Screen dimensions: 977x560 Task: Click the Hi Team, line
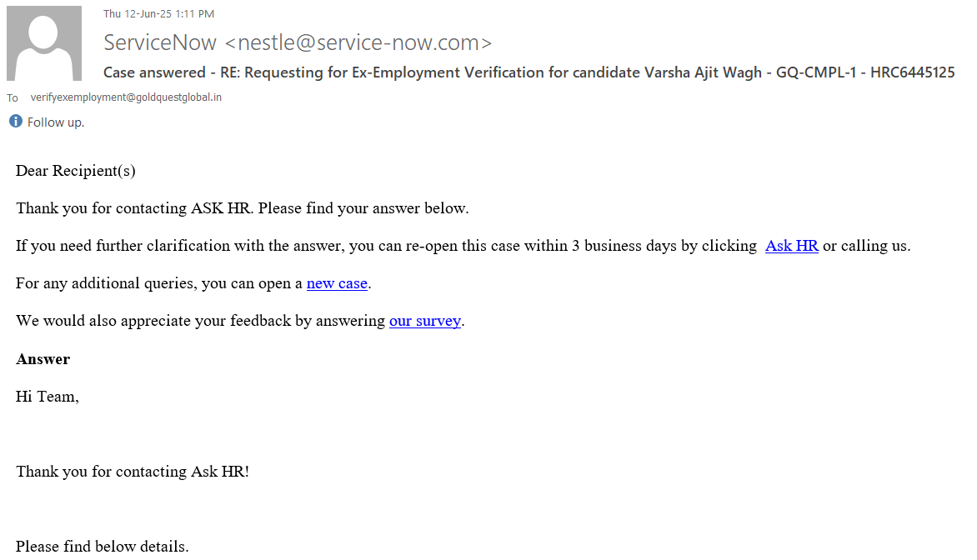click(x=47, y=397)
